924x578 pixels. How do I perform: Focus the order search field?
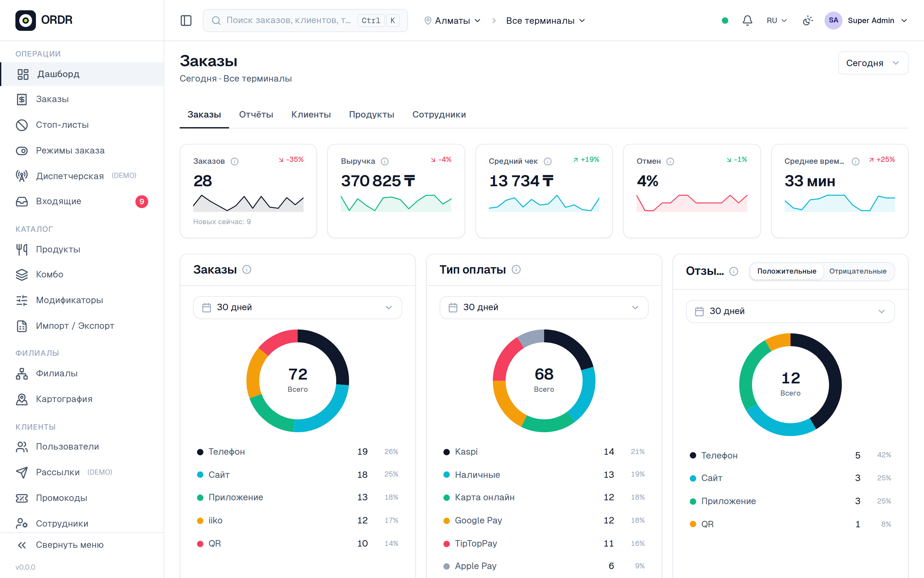(305, 20)
